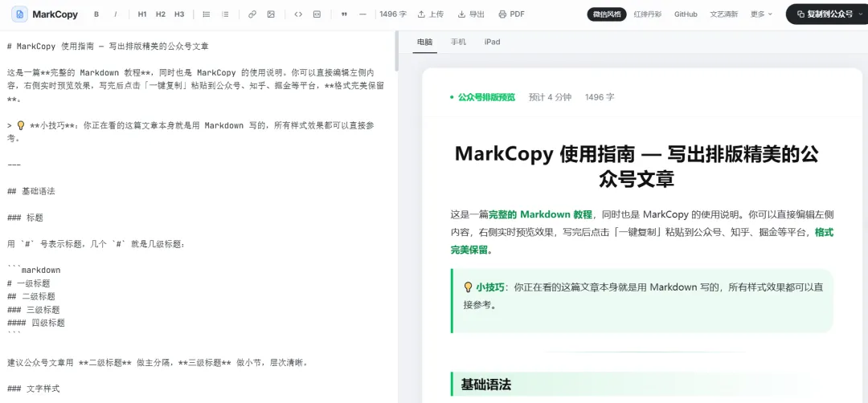Apply bold formatting with B button
Viewport: 868px width, 403px height.
pyautogui.click(x=96, y=14)
